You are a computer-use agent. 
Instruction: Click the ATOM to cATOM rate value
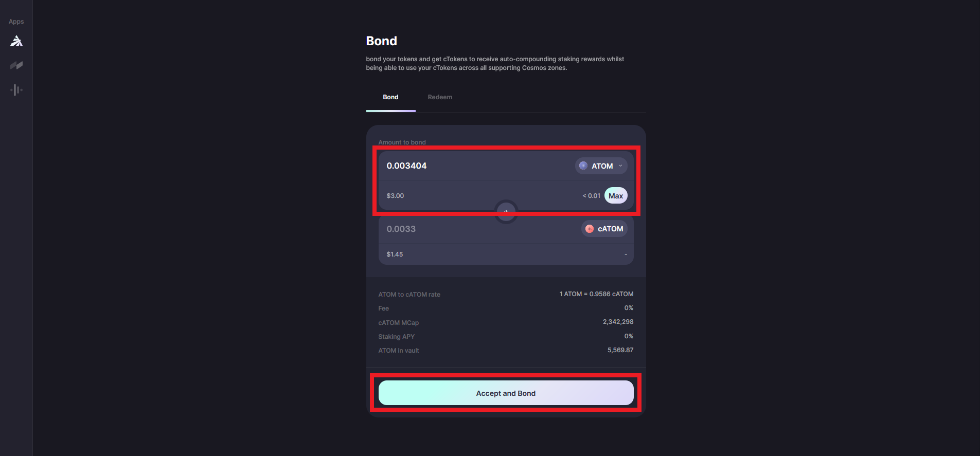[x=596, y=294]
